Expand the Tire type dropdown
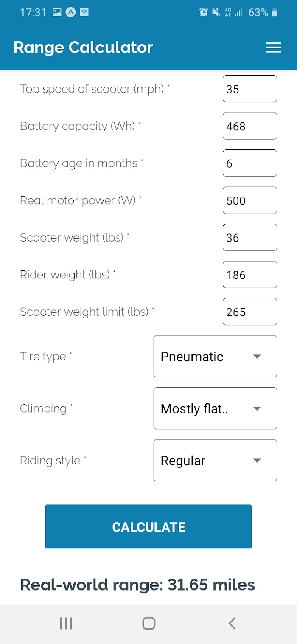Viewport: 297px width, 644px height. point(215,356)
